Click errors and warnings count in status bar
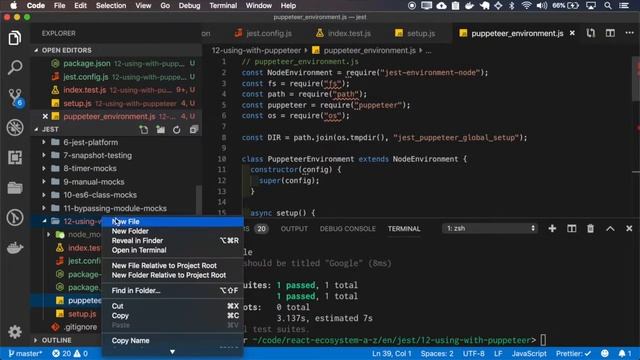The width and height of the screenshot is (640, 360). (x=70, y=353)
